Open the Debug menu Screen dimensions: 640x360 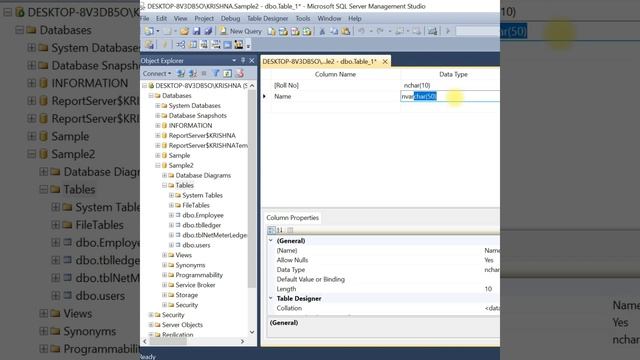coord(230,18)
